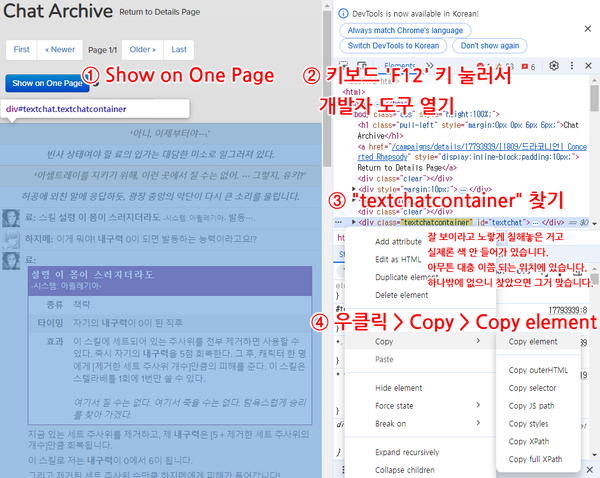Click Switch DevTools to Korean button

pyautogui.click(x=391, y=46)
